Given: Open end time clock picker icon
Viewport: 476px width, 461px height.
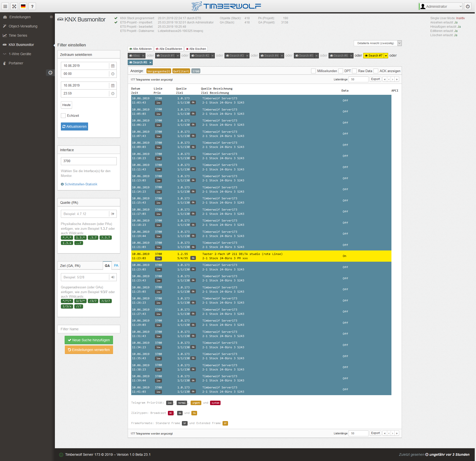Looking at the screenshot, I should pos(113,94).
